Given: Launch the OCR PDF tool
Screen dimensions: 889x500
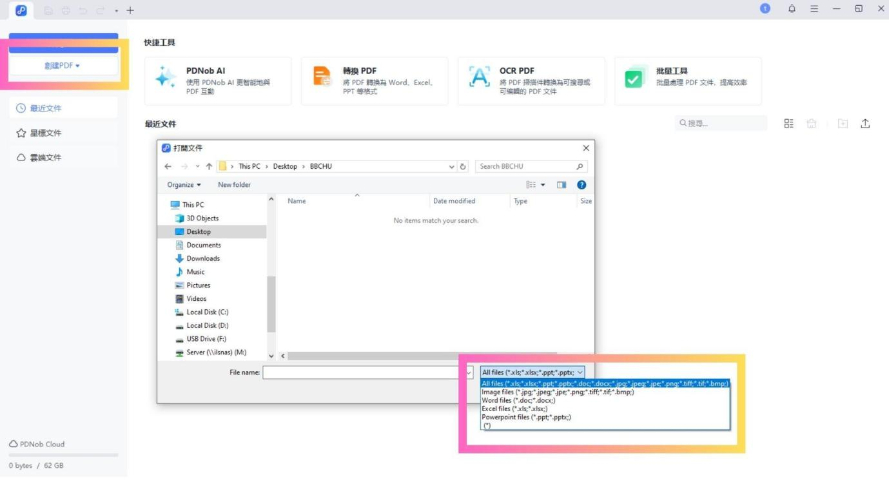Looking at the screenshot, I should click(x=480, y=77).
